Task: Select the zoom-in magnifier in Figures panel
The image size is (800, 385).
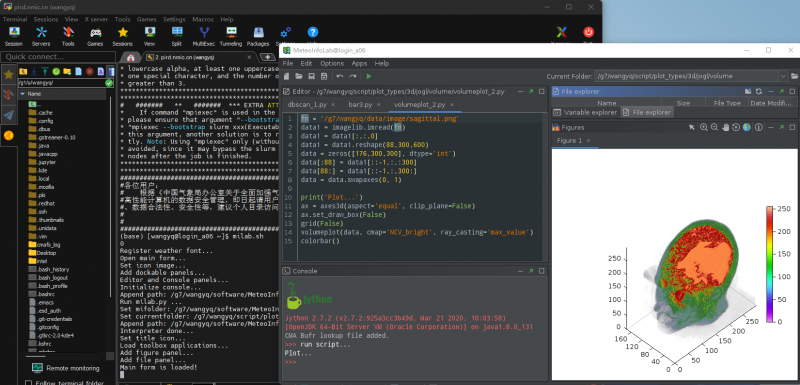Action: 704,127
